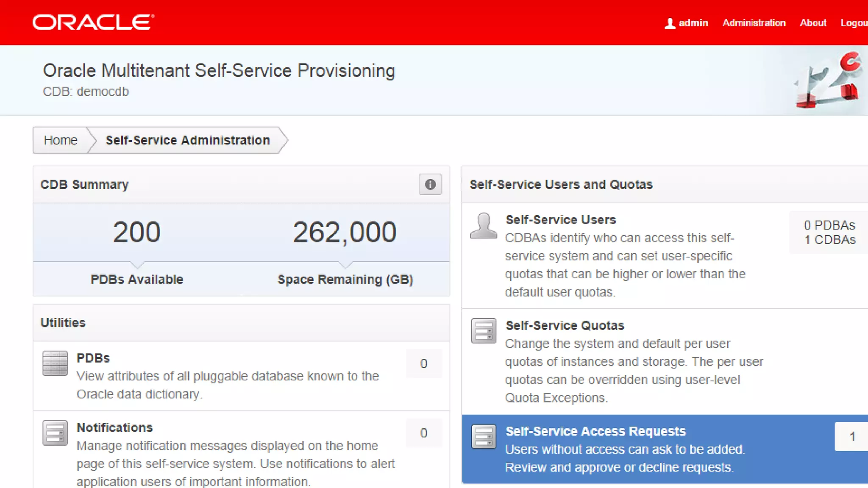This screenshot has width=868, height=488.
Task: Open the PDBs utility link
Action: tap(93, 358)
